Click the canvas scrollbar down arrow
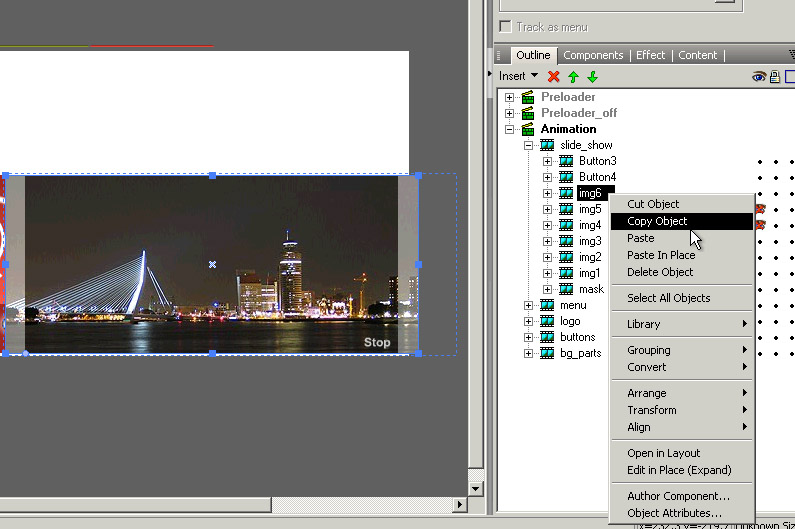This screenshot has height=529, width=795. tap(475, 488)
